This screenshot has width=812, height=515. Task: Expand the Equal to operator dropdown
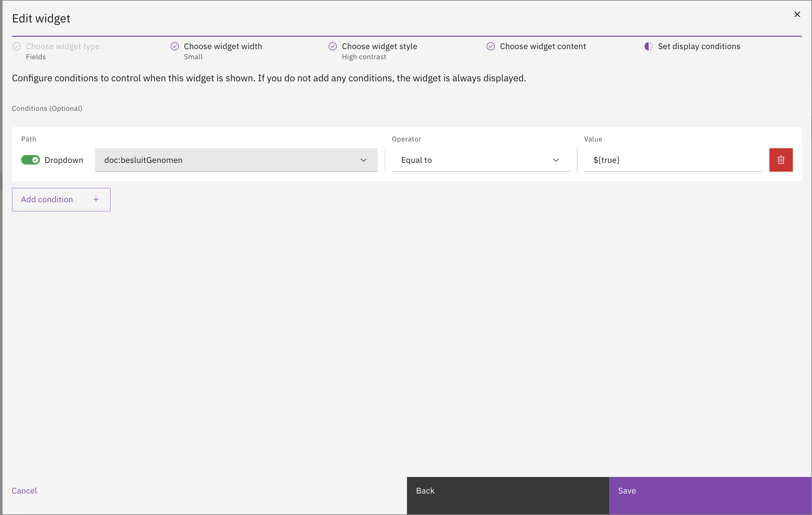[x=480, y=160]
